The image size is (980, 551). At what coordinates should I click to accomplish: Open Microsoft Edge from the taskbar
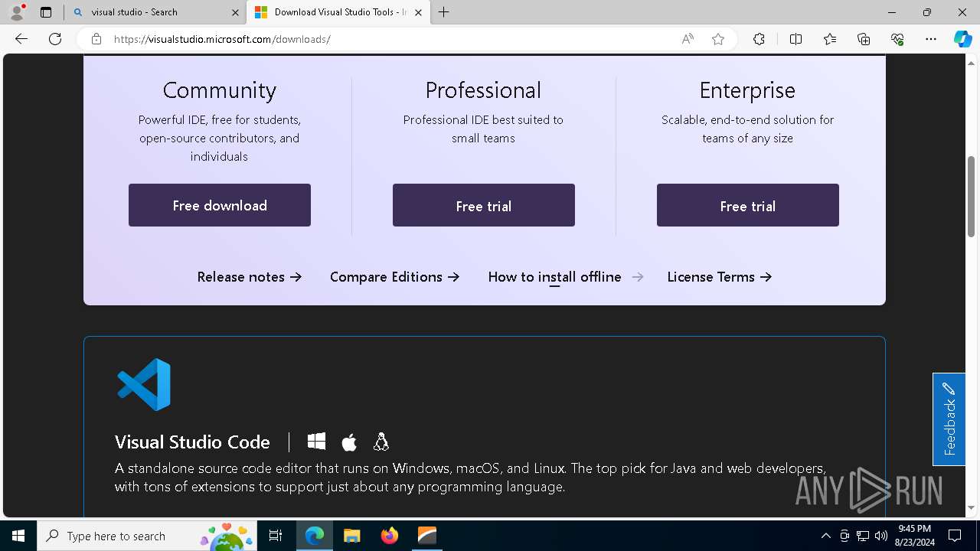[315, 536]
